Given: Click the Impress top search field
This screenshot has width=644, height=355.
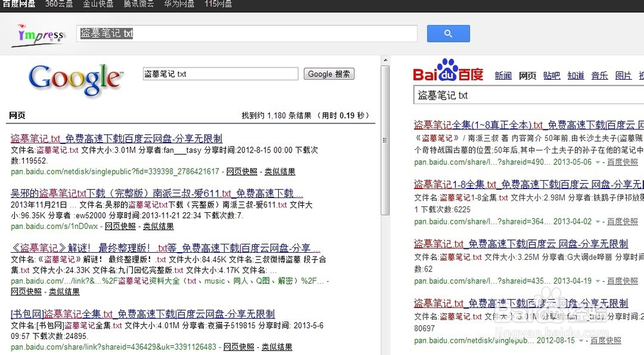Looking at the screenshot, I should pos(247,33).
